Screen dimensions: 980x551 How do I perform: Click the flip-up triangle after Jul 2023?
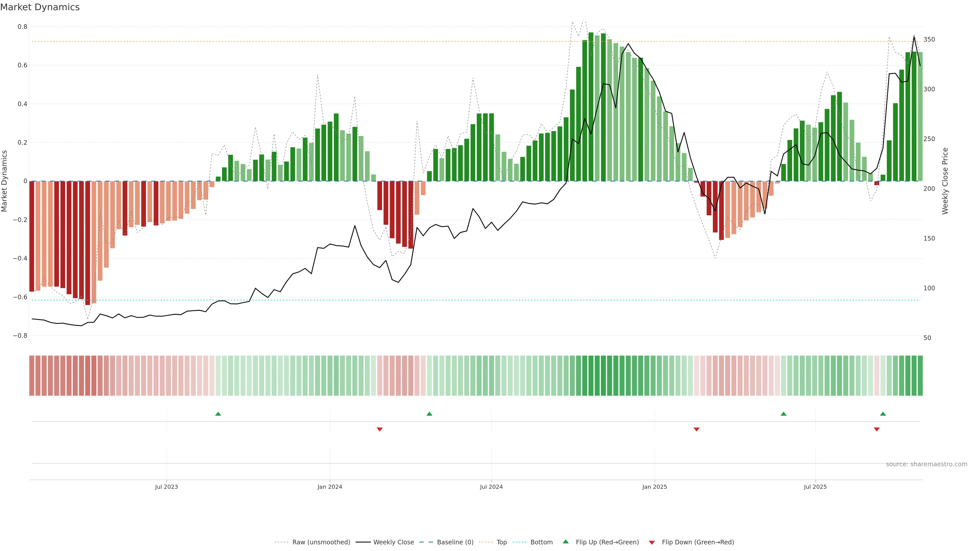pos(218,414)
